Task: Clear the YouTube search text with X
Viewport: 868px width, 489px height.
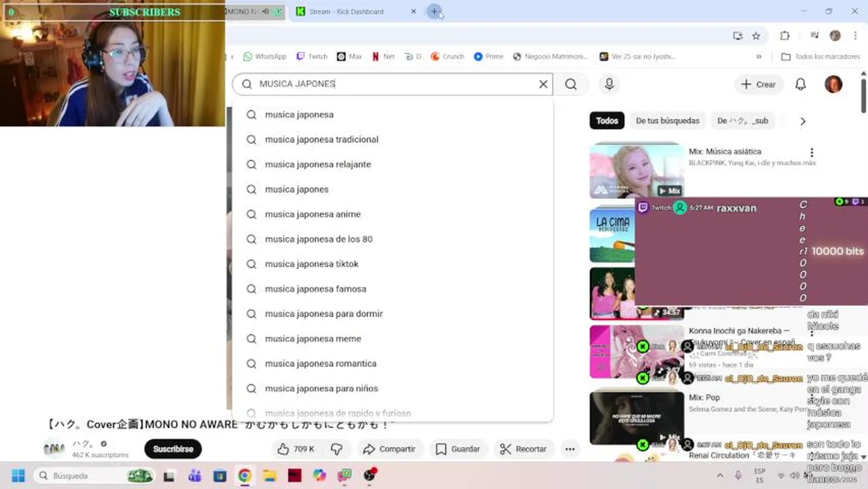Action: (x=543, y=84)
